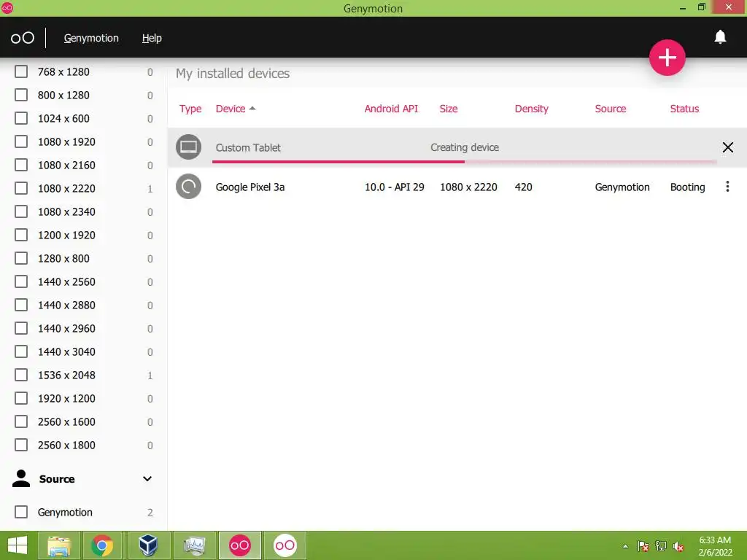Toggle the Device column sort arrow
The width and height of the screenshot is (747, 560).
coord(252,109)
